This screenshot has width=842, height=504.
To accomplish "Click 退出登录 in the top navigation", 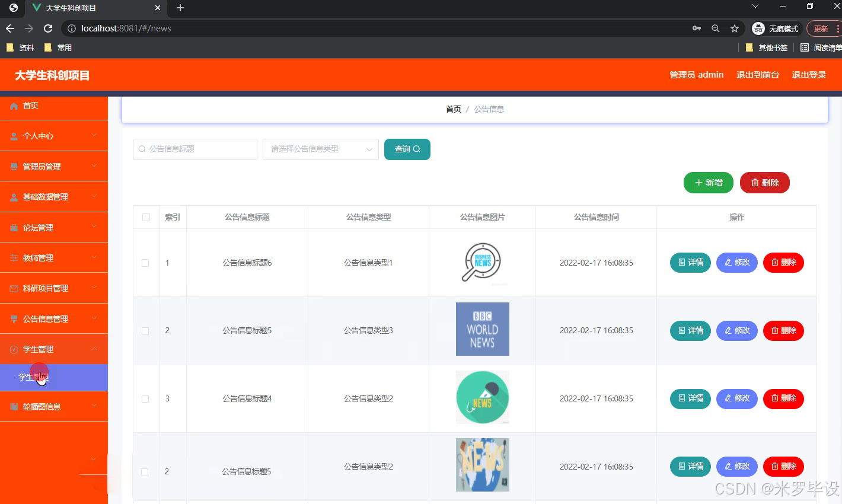I will coord(809,75).
